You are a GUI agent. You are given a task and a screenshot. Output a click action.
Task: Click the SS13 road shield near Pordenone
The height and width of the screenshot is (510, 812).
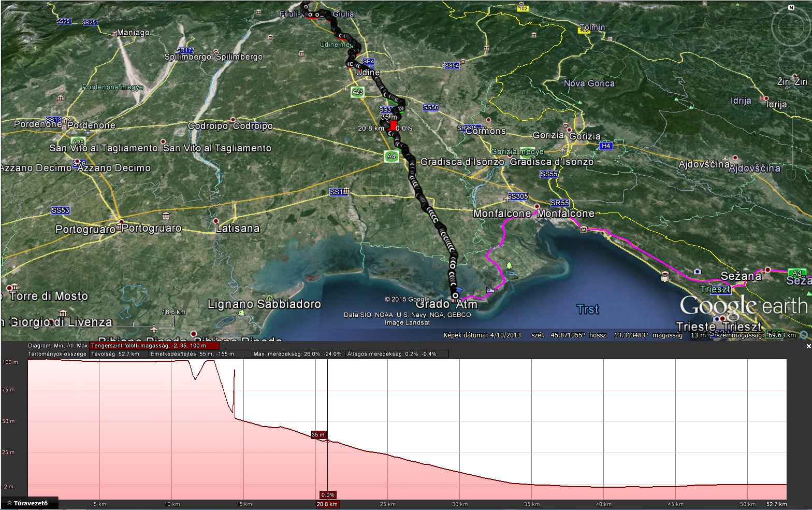pos(54,120)
